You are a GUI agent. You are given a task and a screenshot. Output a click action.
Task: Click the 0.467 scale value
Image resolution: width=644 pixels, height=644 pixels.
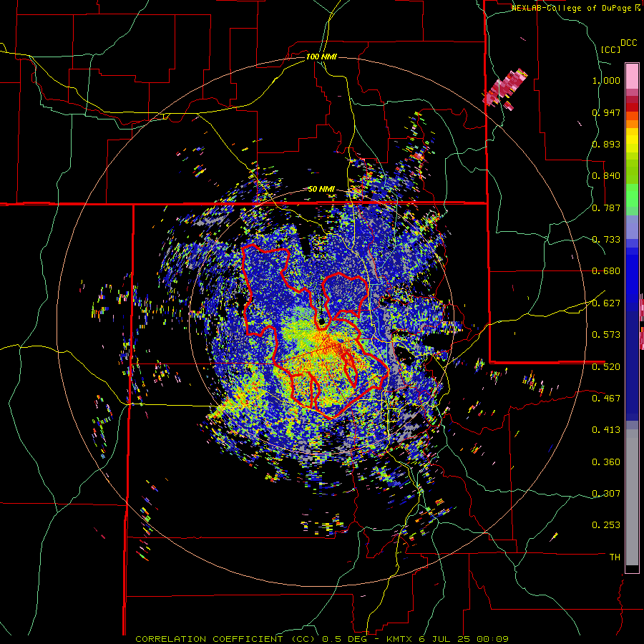[606, 399]
